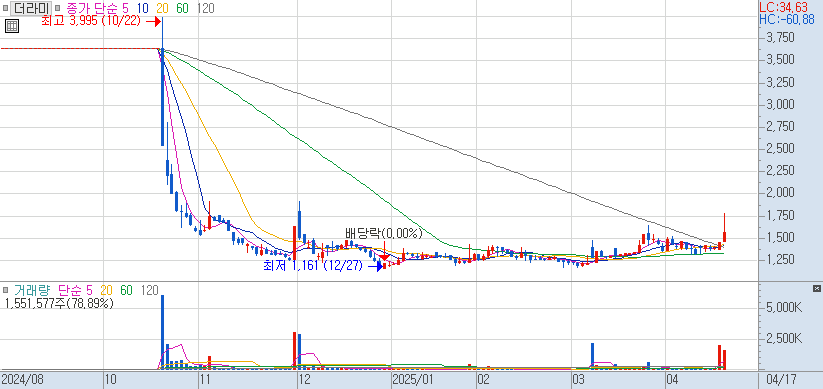Click the square marker before 종가 단순
The image size is (823, 389).
point(57,8)
